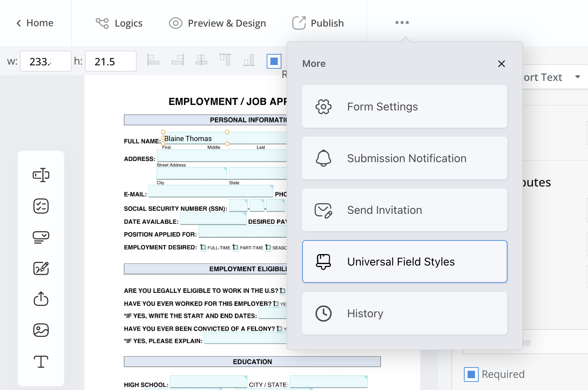Click the width input field
588x390 pixels.
pyautogui.click(x=45, y=61)
